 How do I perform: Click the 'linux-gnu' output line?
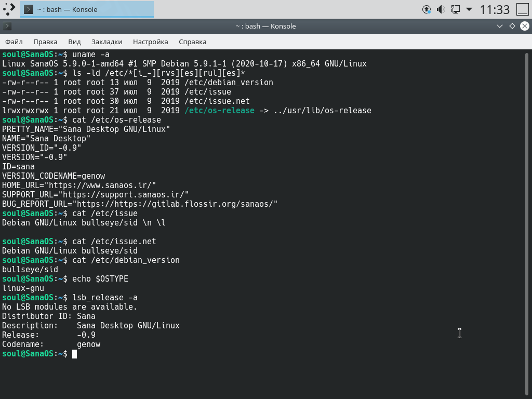(x=23, y=288)
